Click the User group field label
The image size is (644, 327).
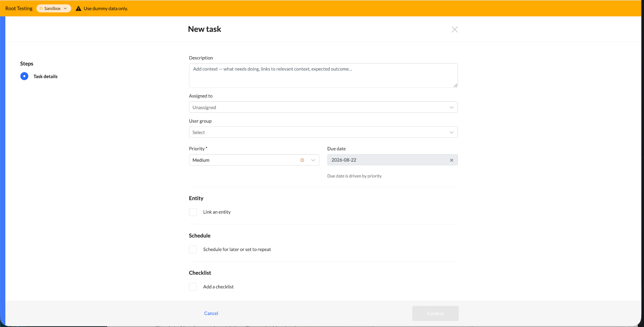(200, 121)
